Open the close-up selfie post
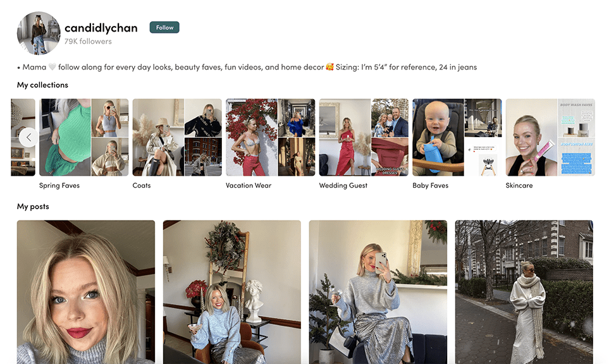 pyautogui.click(x=86, y=292)
